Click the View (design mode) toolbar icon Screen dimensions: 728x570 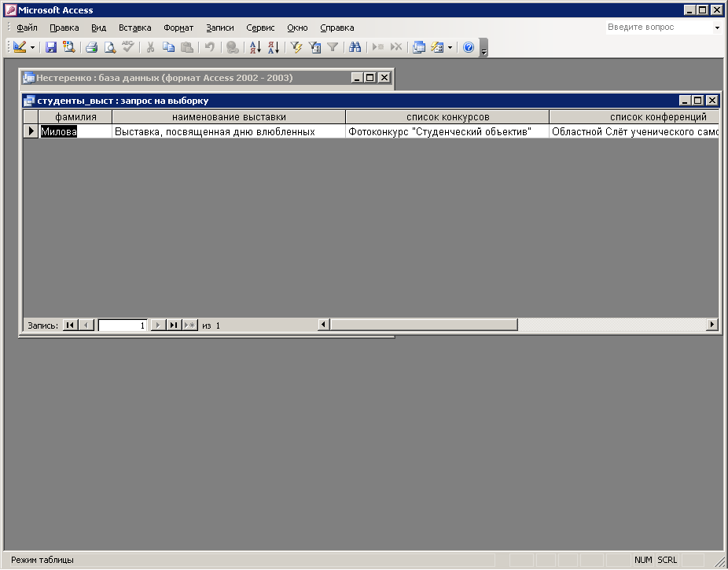(20, 47)
